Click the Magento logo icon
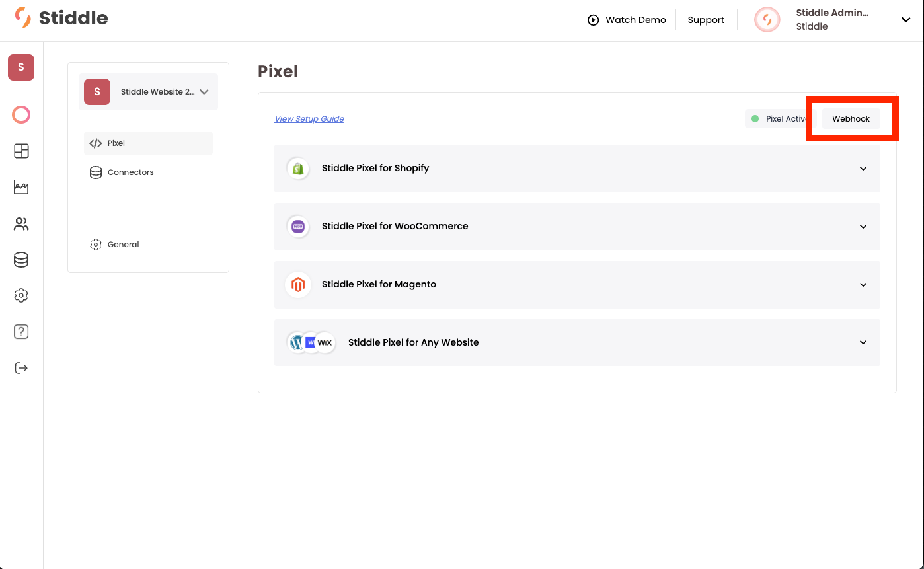924x569 pixels. (x=298, y=284)
